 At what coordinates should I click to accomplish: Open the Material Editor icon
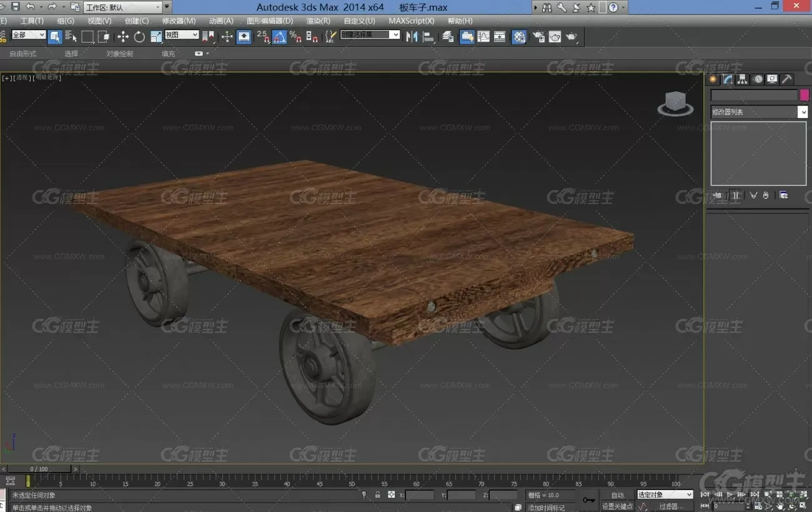[x=519, y=37]
